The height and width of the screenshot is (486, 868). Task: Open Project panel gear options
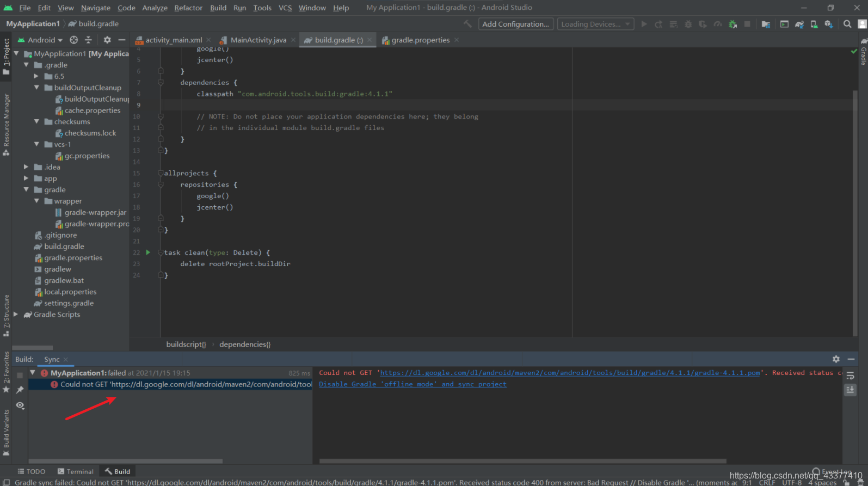click(x=107, y=40)
